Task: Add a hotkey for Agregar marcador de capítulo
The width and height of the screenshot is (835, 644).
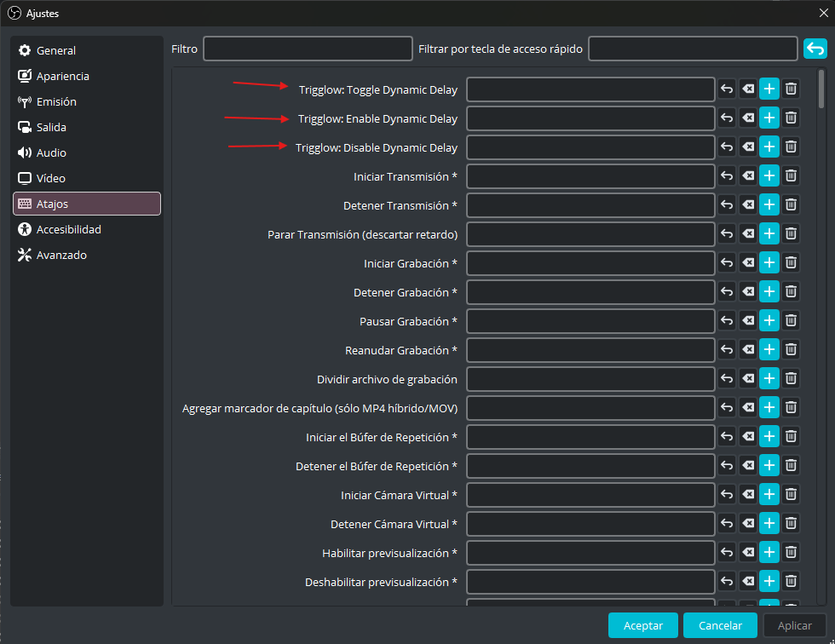Action: pyautogui.click(x=769, y=407)
